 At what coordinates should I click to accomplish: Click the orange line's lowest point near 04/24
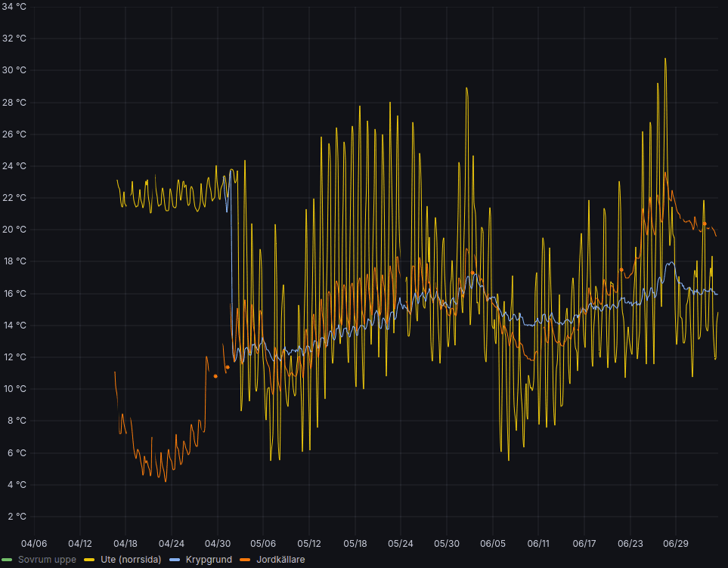coord(166,481)
